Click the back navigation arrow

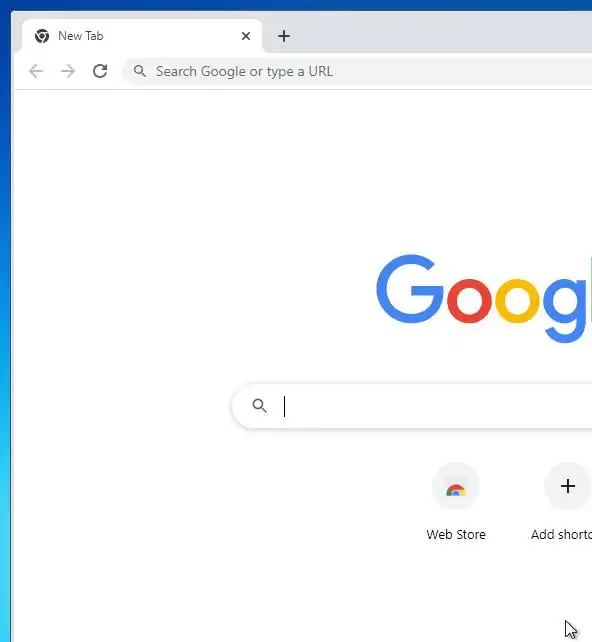pyautogui.click(x=36, y=71)
